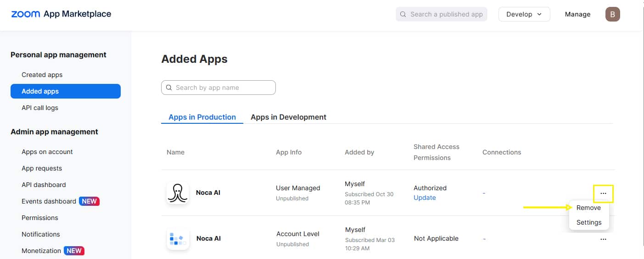
Task: Expand the Develop dropdown
Action: click(524, 14)
